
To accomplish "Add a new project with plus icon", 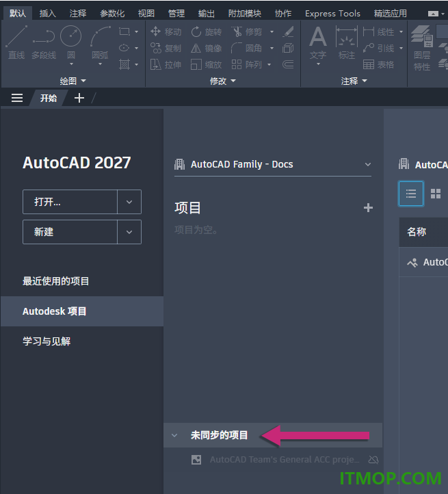I will (368, 208).
